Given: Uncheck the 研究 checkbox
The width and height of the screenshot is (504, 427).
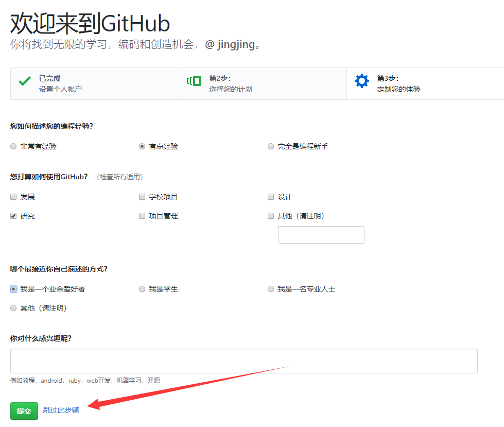Looking at the screenshot, I should pos(13,216).
